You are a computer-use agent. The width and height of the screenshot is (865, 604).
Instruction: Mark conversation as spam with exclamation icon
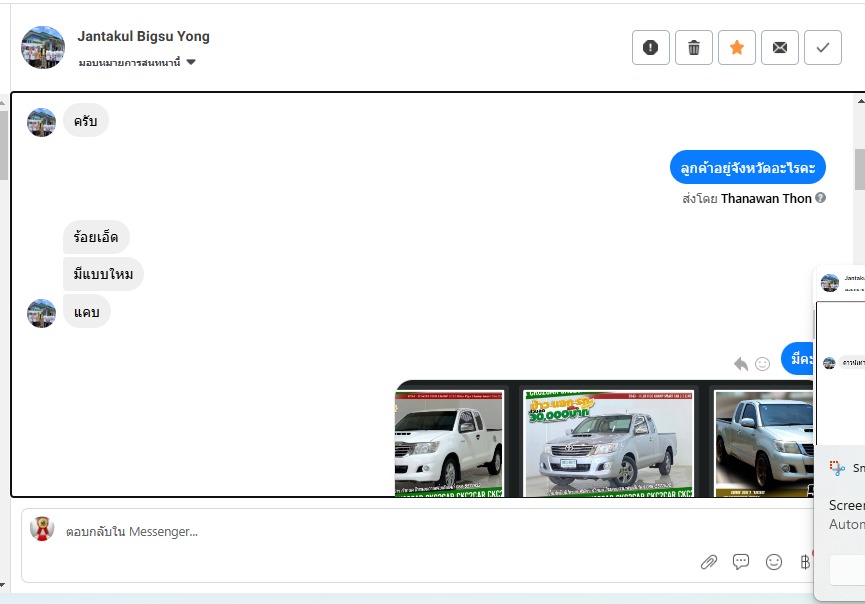pyautogui.click(x=650, y=47)
